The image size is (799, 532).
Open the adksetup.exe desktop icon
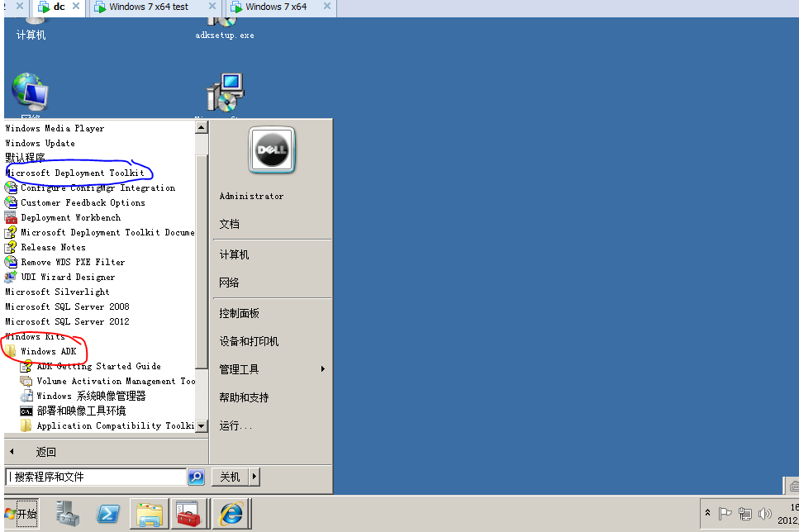pyautogui.click(x=224, y=29)
